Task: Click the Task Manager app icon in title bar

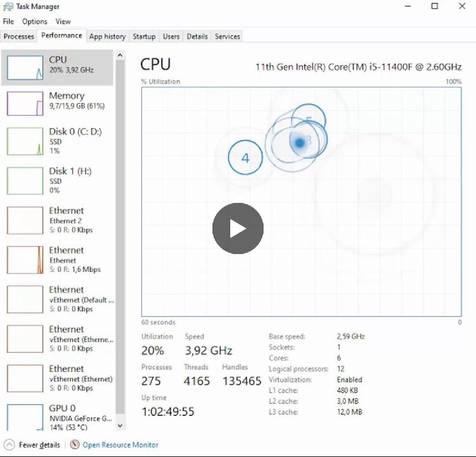Action: click(x=8, y=7)
